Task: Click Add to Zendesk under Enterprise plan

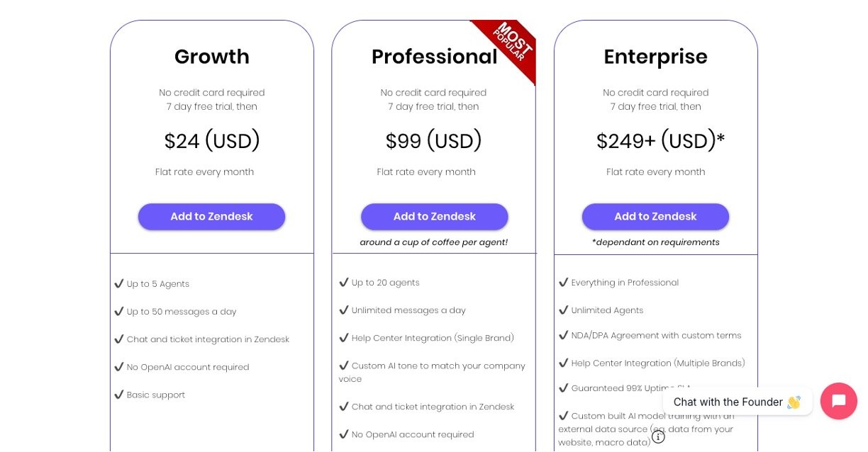Action: click(655, 217)
